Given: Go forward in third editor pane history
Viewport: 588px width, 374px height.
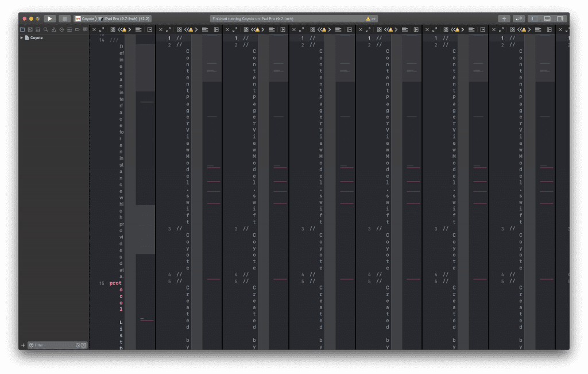Looking at the screenshot, I should [263, 30].
